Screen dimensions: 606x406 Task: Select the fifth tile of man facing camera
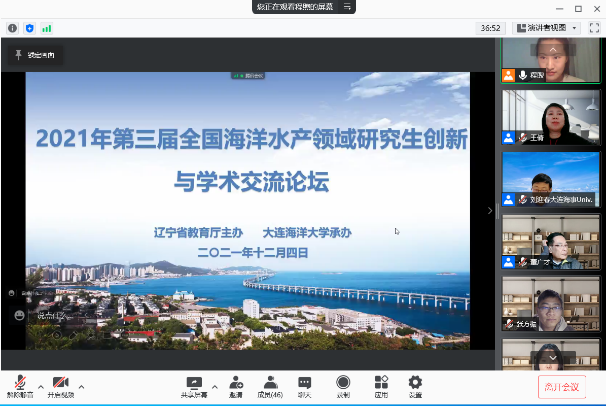pyautogui.click(x=551, y=304)
